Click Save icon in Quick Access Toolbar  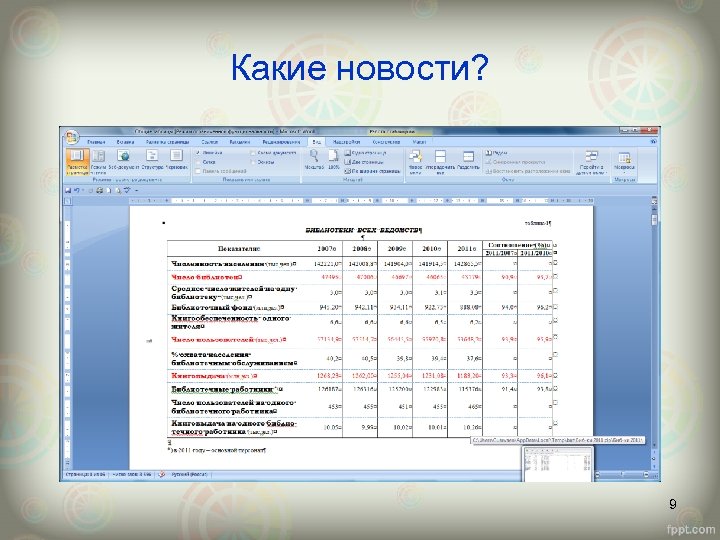click(x=68, y=190)
